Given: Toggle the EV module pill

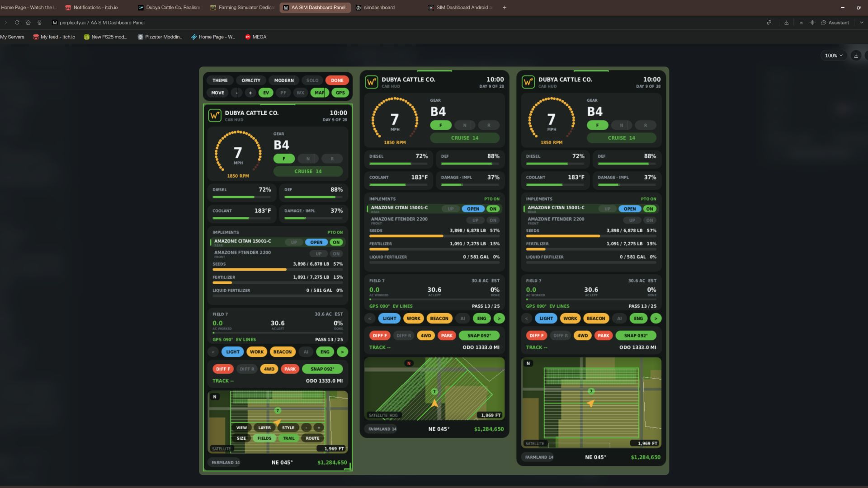Looking at the screenshot, I should (x=266, y=93).
